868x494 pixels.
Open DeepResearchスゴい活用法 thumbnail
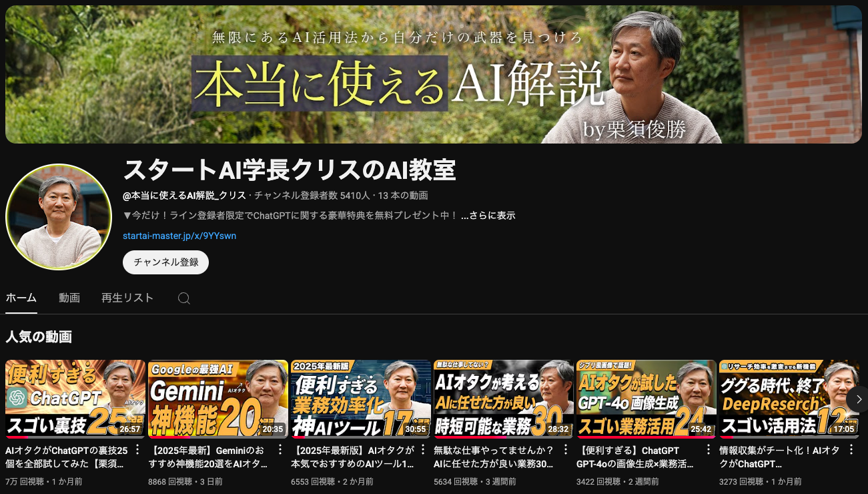789,399
